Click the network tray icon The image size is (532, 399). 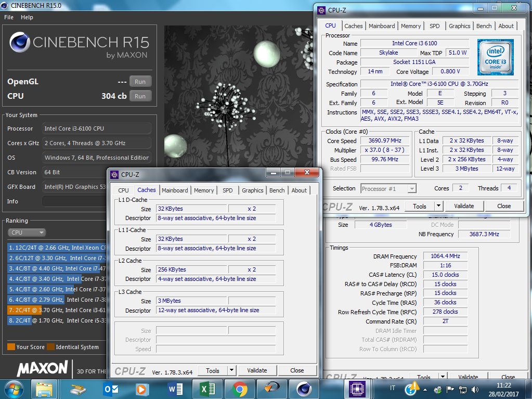coord(462,390)
